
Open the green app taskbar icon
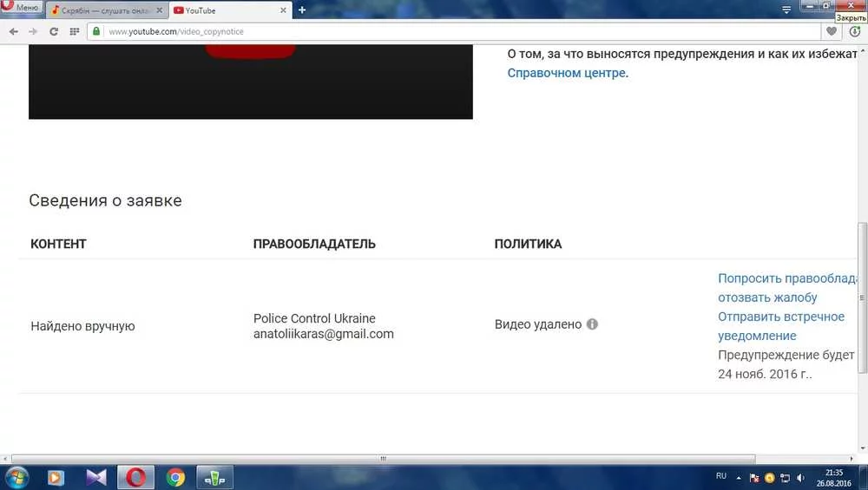(x=214, y=477)
